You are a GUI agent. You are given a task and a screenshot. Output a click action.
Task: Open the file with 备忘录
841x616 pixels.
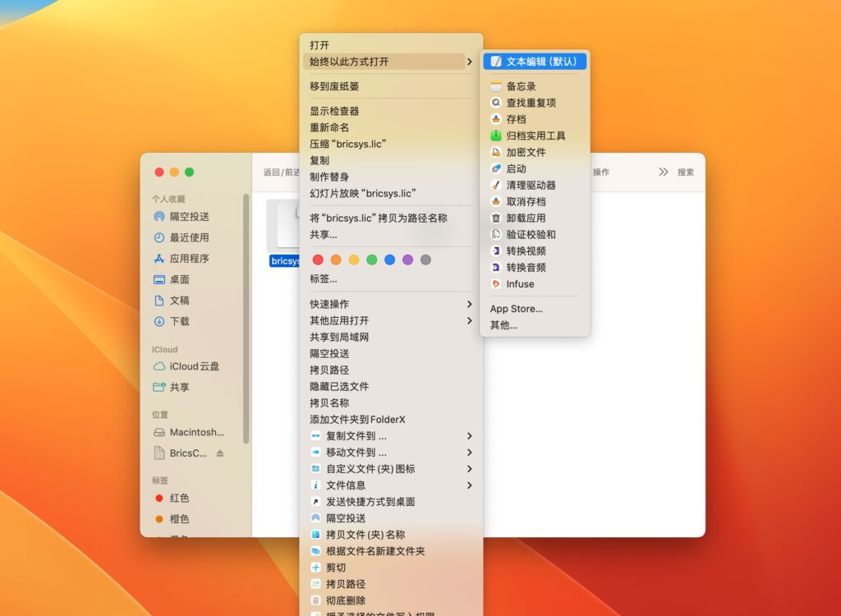point(521,85)
